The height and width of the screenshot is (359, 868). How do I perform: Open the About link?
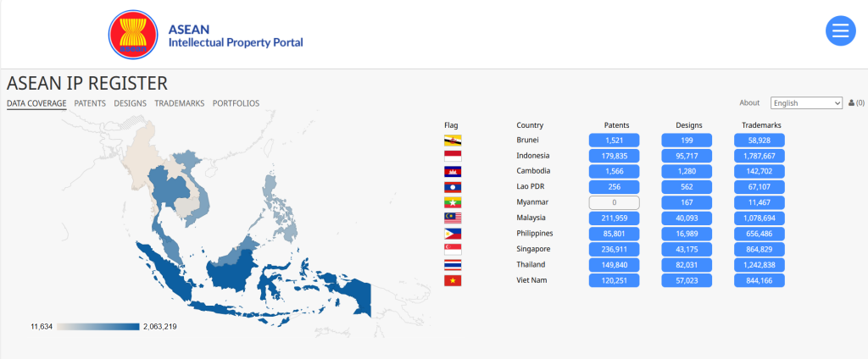point(749,103)
